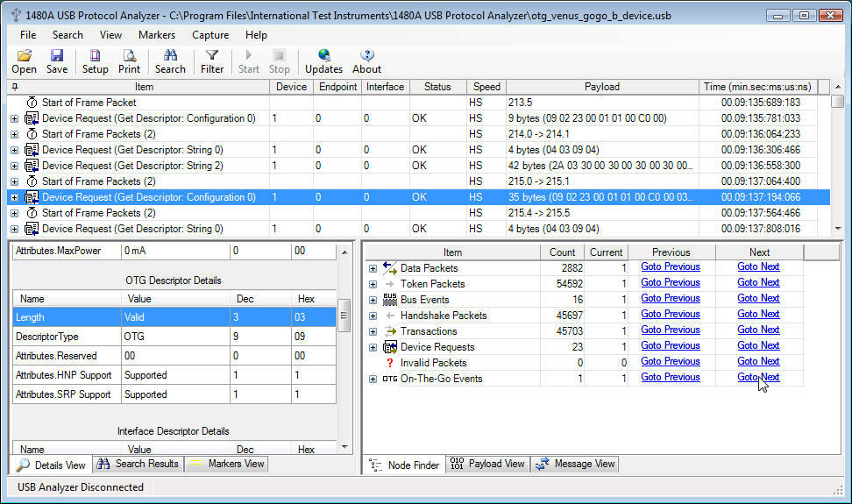Click the Start capture icon

[248, 55]
